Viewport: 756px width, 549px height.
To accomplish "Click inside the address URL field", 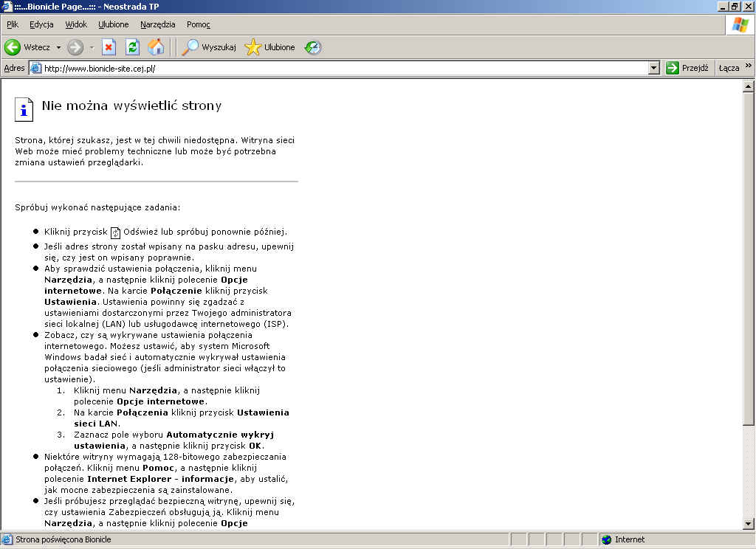I will 337,69.
